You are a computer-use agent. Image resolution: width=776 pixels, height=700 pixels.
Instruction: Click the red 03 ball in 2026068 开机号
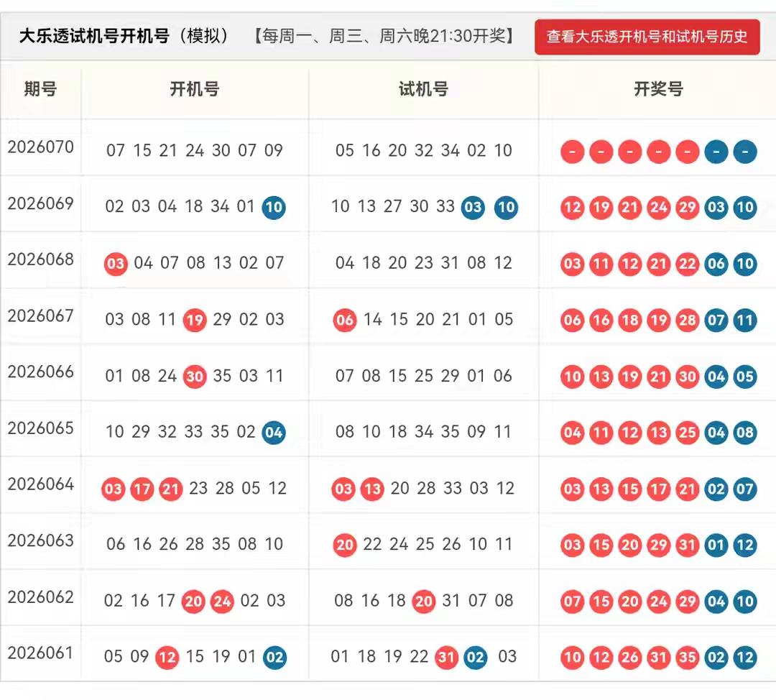click(x=116, y=264)
